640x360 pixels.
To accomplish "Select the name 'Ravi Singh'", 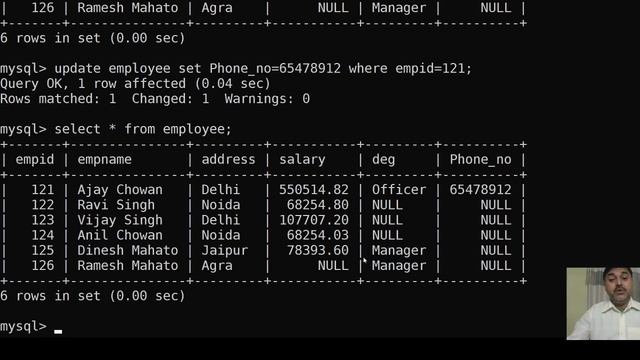I will tap(116, 205).
